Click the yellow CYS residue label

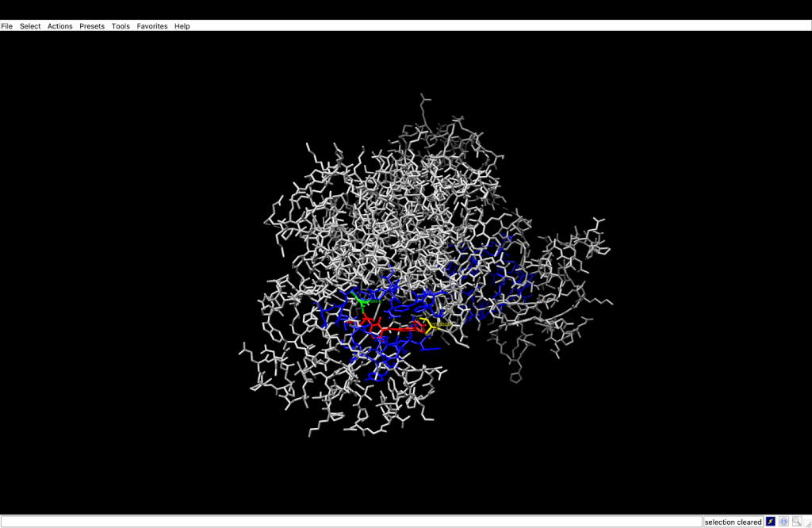point(442,324)
